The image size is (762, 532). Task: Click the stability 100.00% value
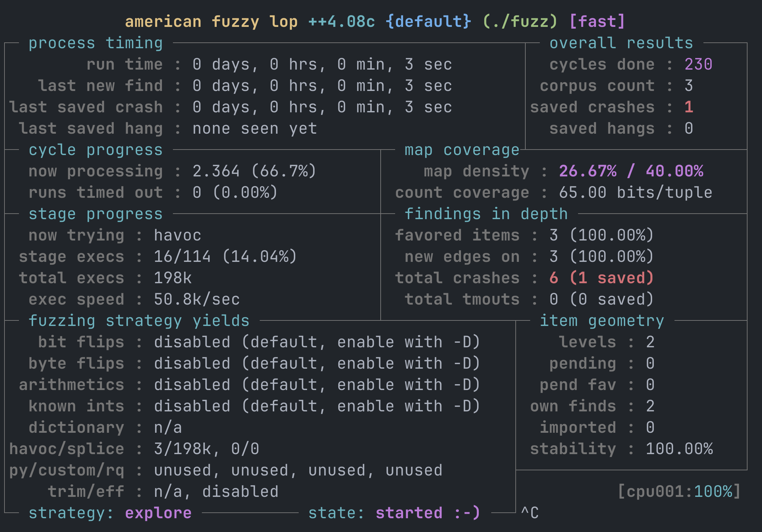679,449
